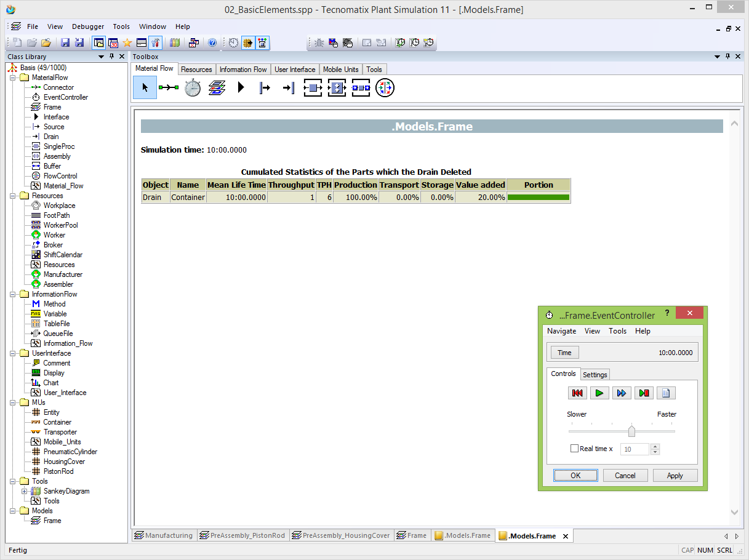749x560 pixels.
Task: Click the simulation speed slider handle
Action: [631, 431]
